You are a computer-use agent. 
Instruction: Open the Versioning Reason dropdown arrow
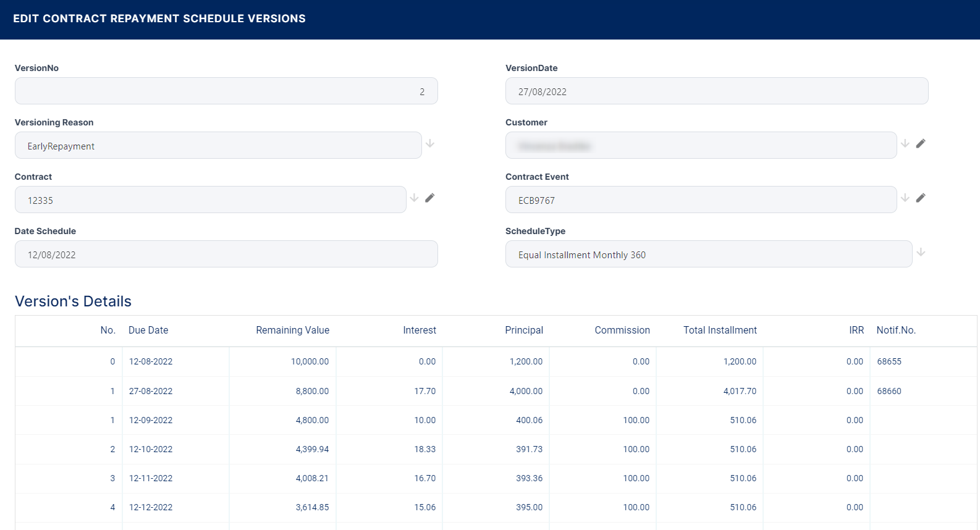(x=430, y=143)
